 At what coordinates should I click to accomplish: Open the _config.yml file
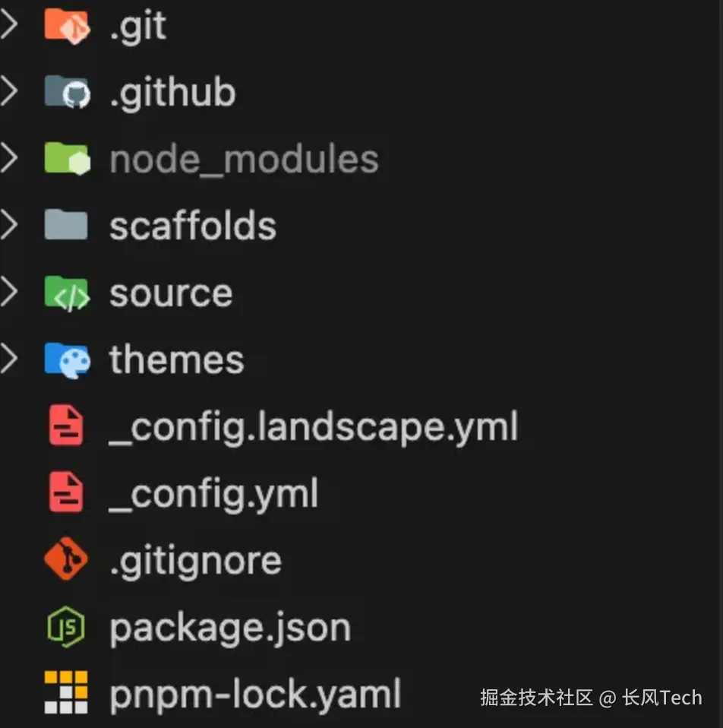click(x=213, y=495)
